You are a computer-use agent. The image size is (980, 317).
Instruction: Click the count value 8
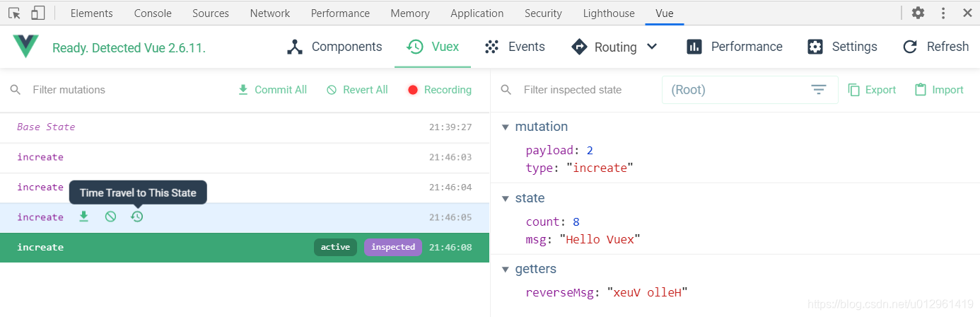[576, 222]
